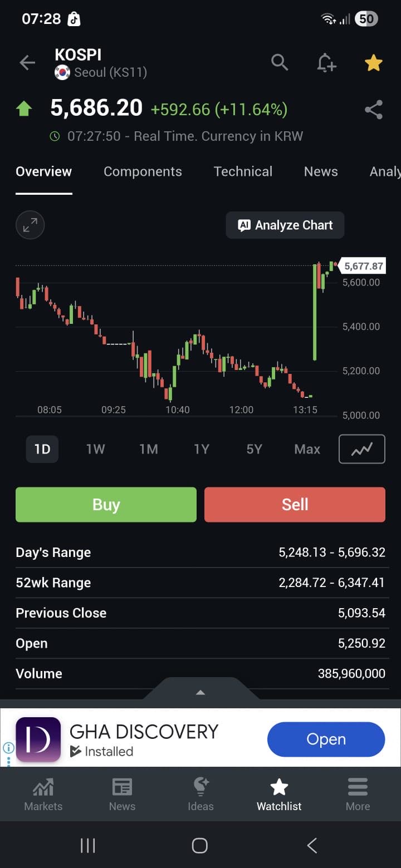Viewport: 401px width, 868px height.
Task: Switch to the Components tab
Action: 143,171
